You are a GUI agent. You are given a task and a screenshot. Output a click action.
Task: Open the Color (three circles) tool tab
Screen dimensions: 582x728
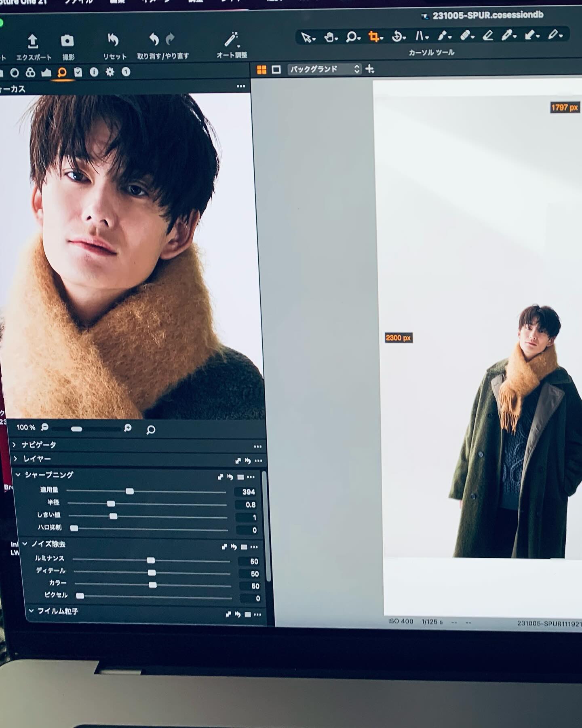pos(30,72)
